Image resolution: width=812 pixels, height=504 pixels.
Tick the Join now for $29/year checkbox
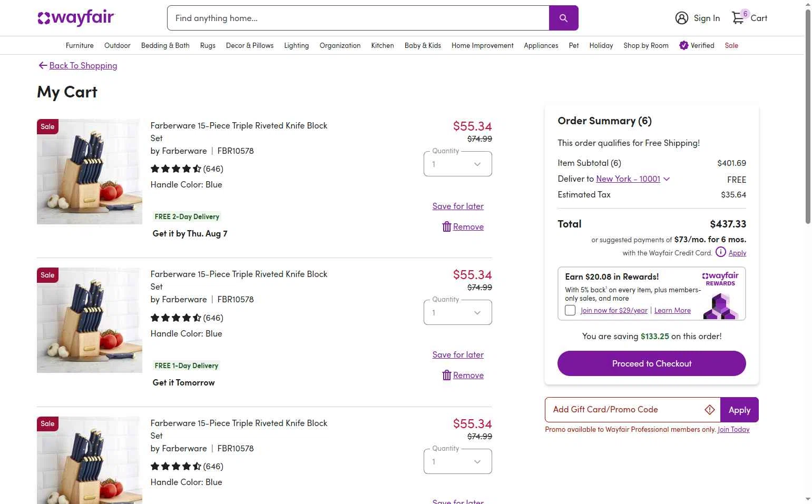pos(570,310)
